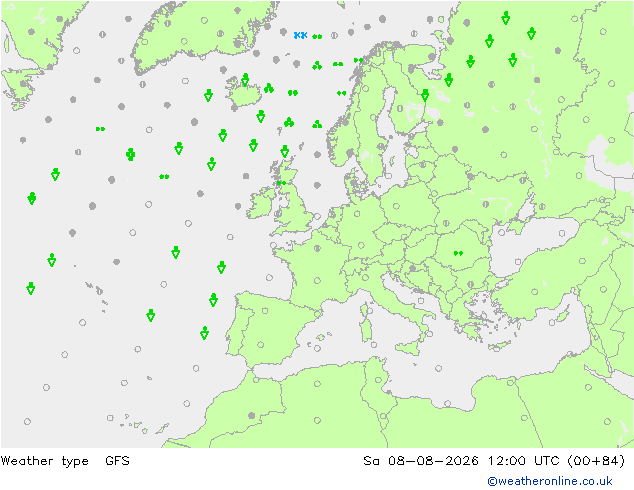Image resolution: width=634 pixels, height=490 pixels.
Task: Click the green rain symbol over Romania
Action: pyautogui.click(x=458, y=253)
